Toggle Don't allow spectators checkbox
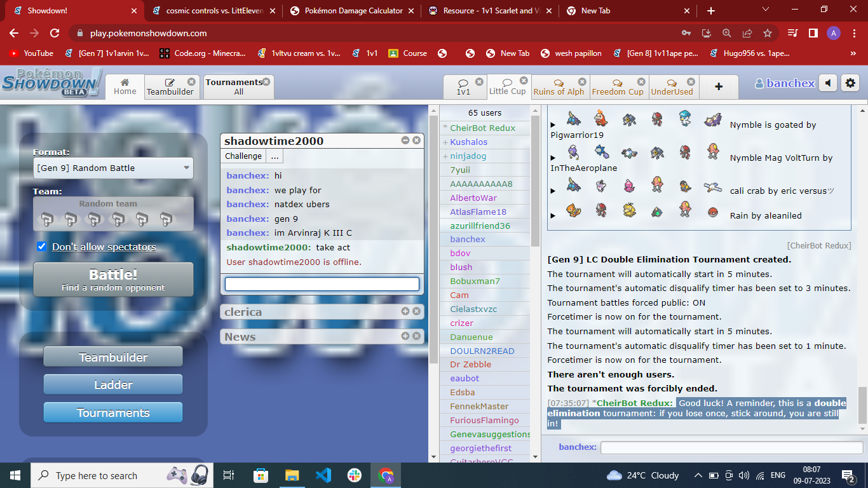Viewport: 868px width, 488px height. [42, 247]
